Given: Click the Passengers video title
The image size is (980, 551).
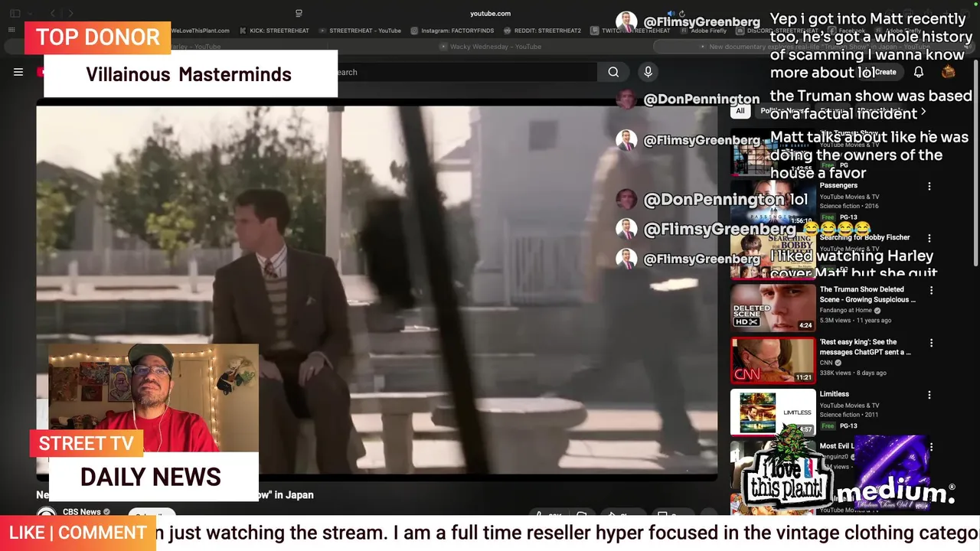Looking at the screenshot, I should (x=838, y=185).
